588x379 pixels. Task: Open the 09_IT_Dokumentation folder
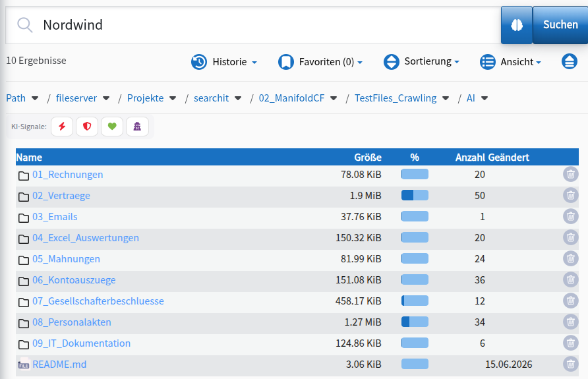click(81, 343)
